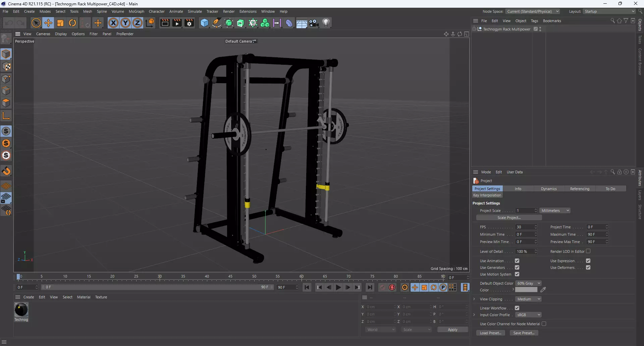Add a Camera object

click(314, 23)
